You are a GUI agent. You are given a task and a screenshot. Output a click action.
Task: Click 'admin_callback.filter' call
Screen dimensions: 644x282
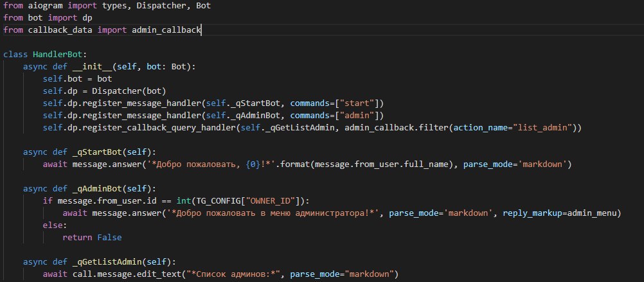397,128
